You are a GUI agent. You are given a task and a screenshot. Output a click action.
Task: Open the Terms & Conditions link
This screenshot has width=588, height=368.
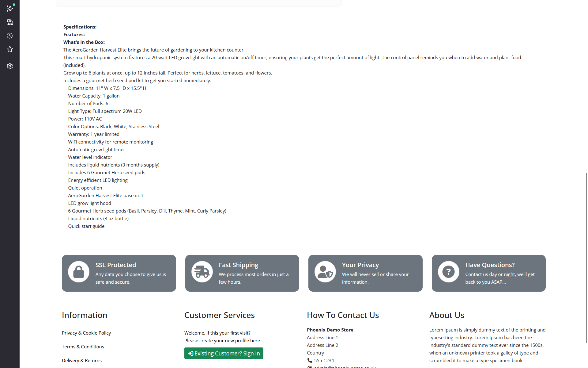[x=83, y=347]
